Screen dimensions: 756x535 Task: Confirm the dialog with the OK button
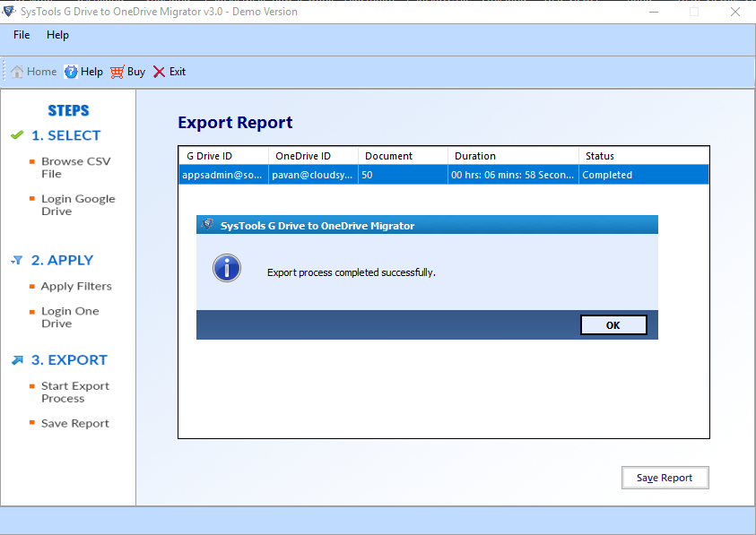(x=613, y=325)
